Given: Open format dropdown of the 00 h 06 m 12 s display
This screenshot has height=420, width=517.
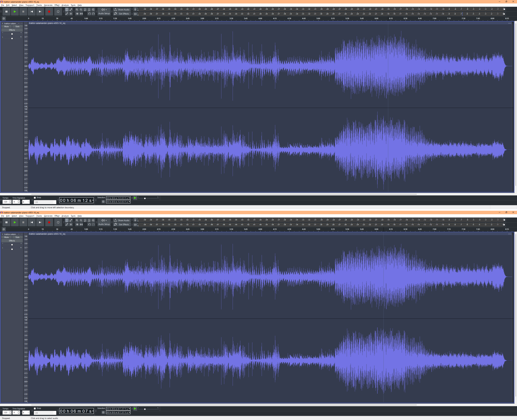Looking at the screenshot, I should coord(93,200).
